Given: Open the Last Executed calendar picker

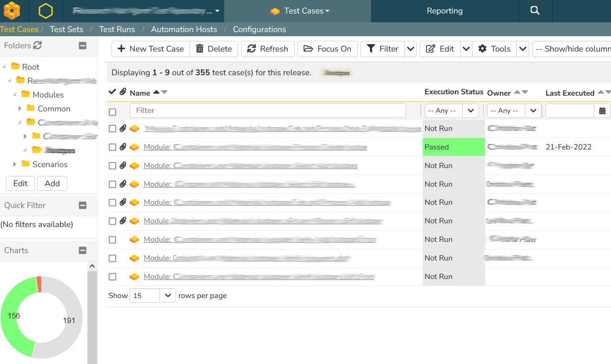Looking at the screenshot, I should pyautogui.click(x=602, y=110).
